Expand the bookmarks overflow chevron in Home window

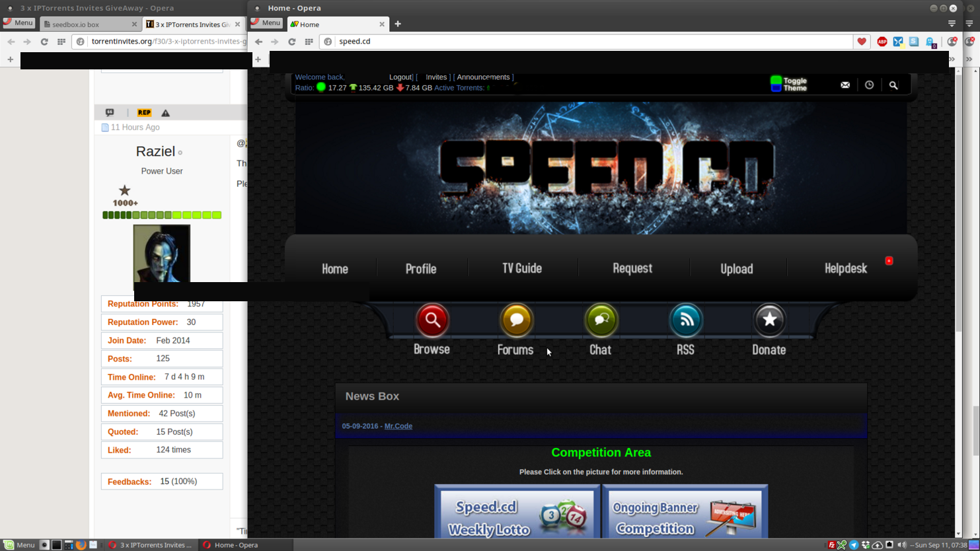coord(952,59)
